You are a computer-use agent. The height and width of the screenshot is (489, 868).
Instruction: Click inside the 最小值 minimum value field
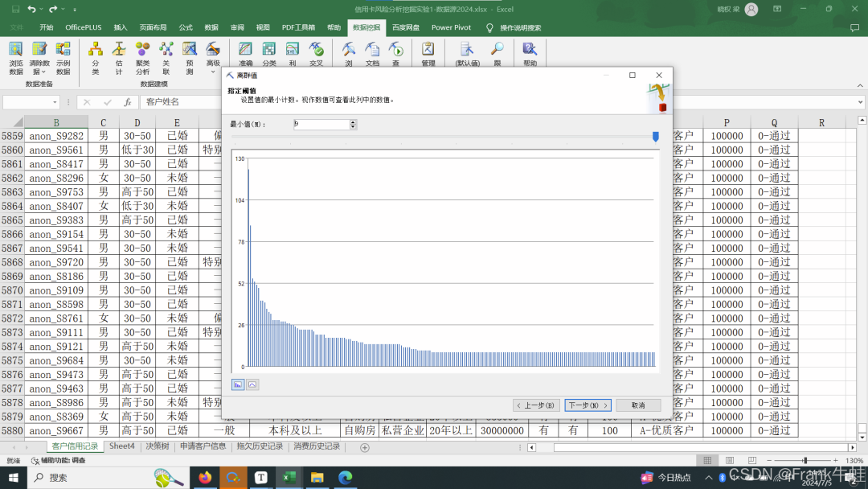(x=321, y=125)
